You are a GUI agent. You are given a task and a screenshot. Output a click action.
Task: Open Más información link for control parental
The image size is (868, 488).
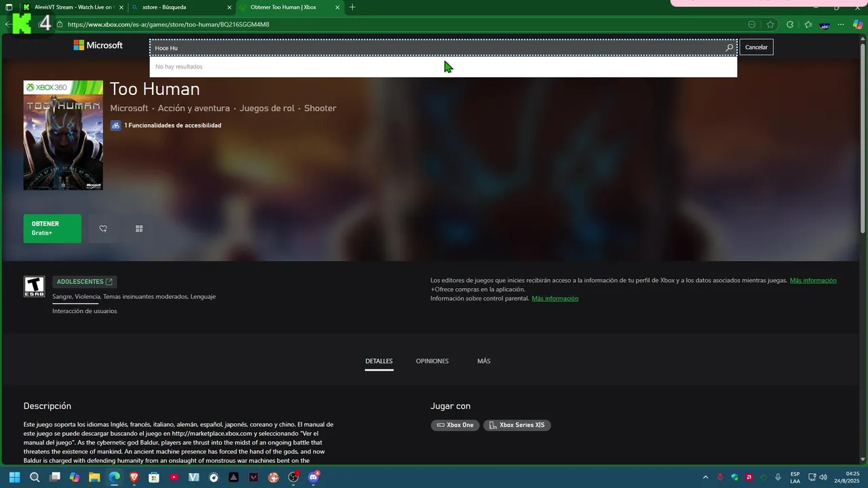coord(555,298)
